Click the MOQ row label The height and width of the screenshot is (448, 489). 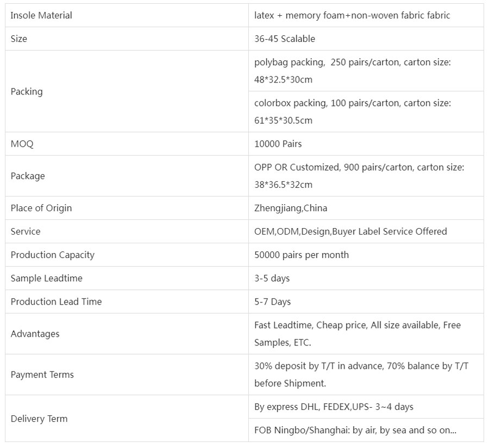pos(22,144)
